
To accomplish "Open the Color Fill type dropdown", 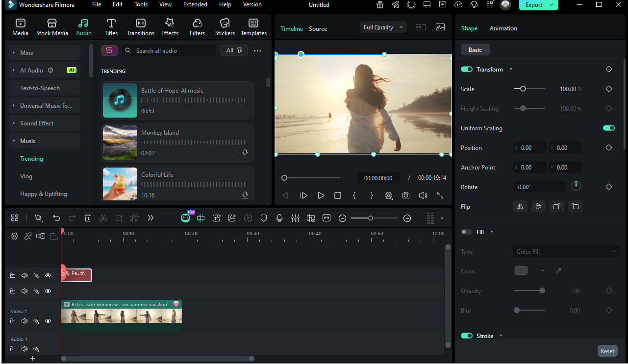I will pos(566,251).
